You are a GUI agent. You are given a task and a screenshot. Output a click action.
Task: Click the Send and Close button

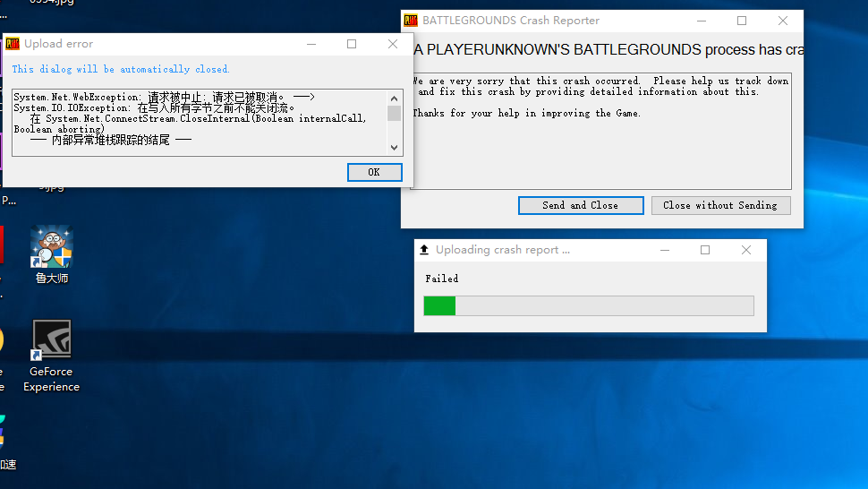pyautogui.click(x=581, y=205)
